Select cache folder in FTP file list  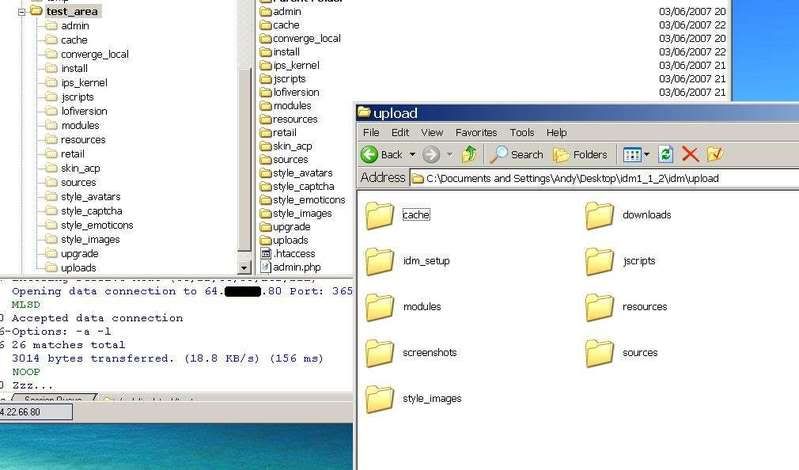(279, 25)
